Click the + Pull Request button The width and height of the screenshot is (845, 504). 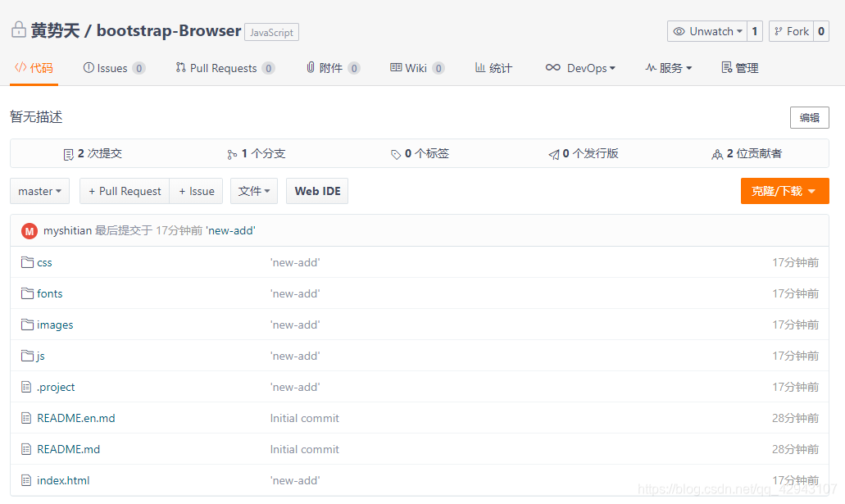tap(125, 191)
